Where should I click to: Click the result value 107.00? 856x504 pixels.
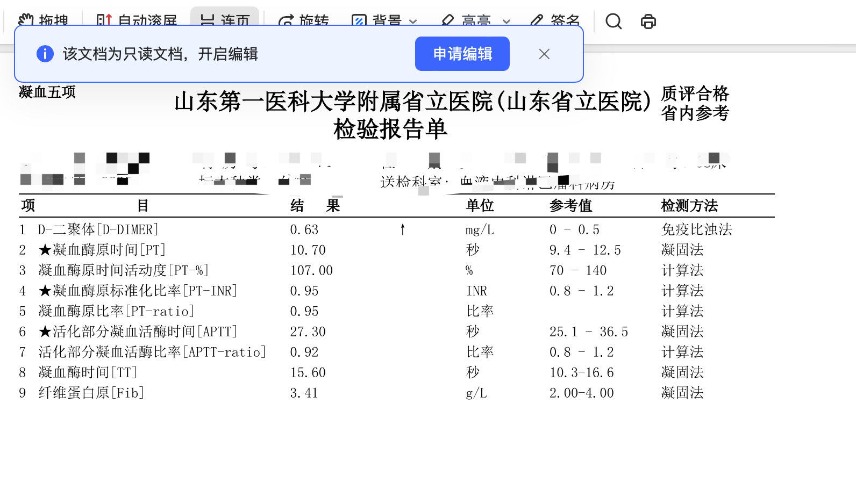[311, 270]
